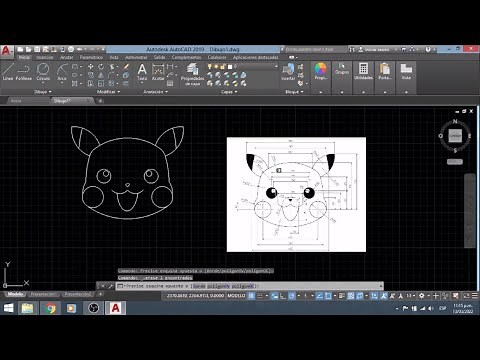Open the layer name dropdown list

pyautogui.click(x=276, y=67)
